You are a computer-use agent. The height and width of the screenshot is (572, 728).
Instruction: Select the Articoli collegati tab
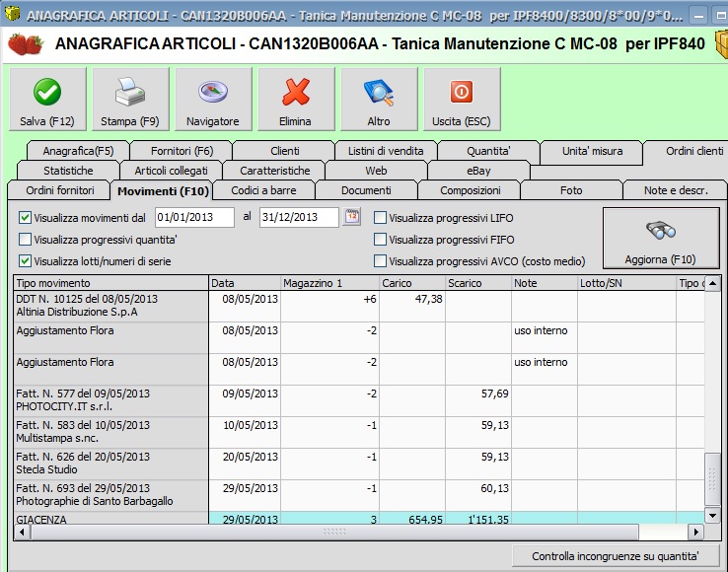171,171
